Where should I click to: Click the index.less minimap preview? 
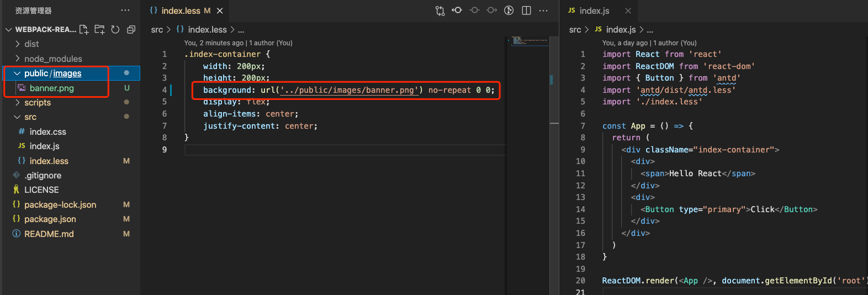tap(528, 40)
